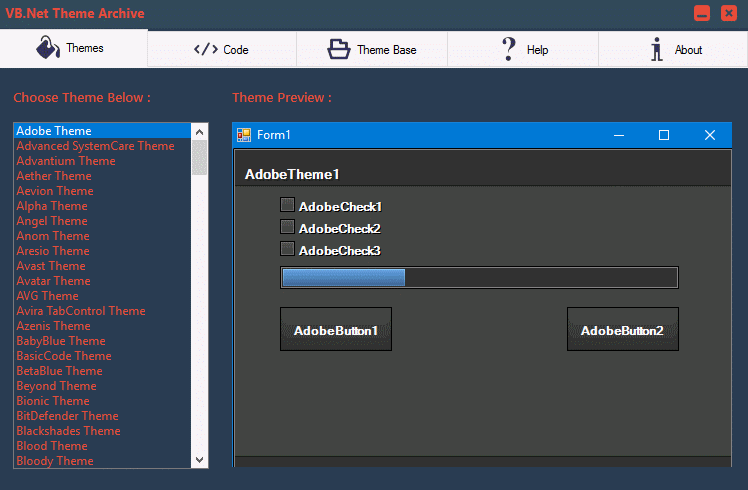Maximize the Form1 preview window
The height and width of the screenshot is (490, 748).
pos(664,136)
